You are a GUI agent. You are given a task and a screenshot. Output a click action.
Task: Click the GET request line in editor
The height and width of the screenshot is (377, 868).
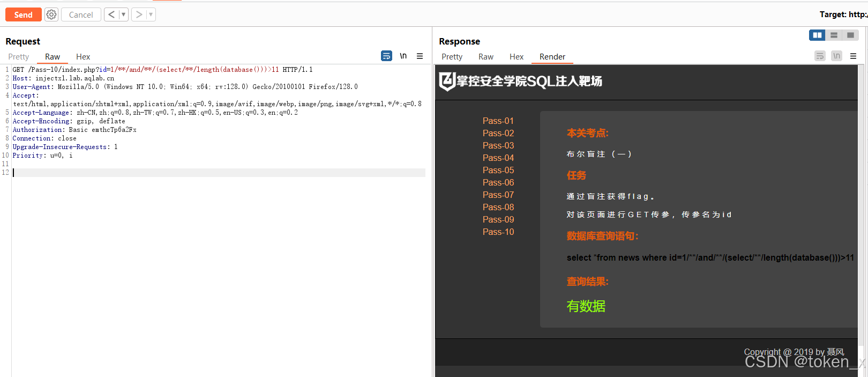163,70
